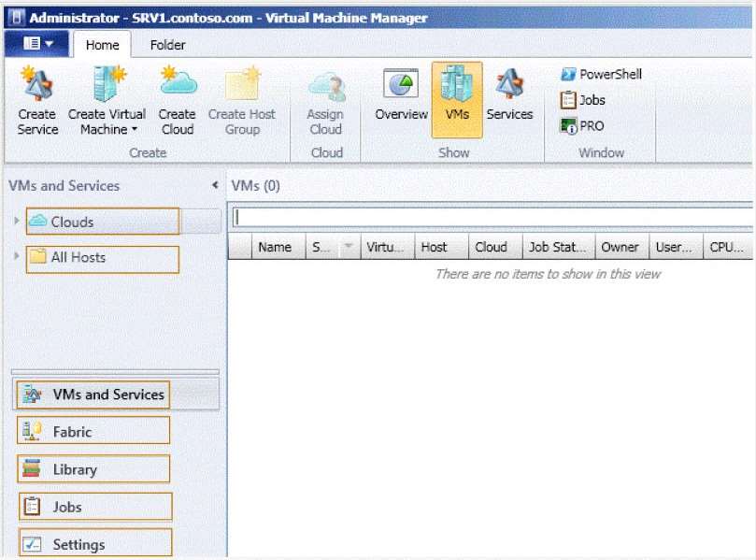Open the Fabric workspace
The height and width of the screenshot is (560, 756).
93,430
